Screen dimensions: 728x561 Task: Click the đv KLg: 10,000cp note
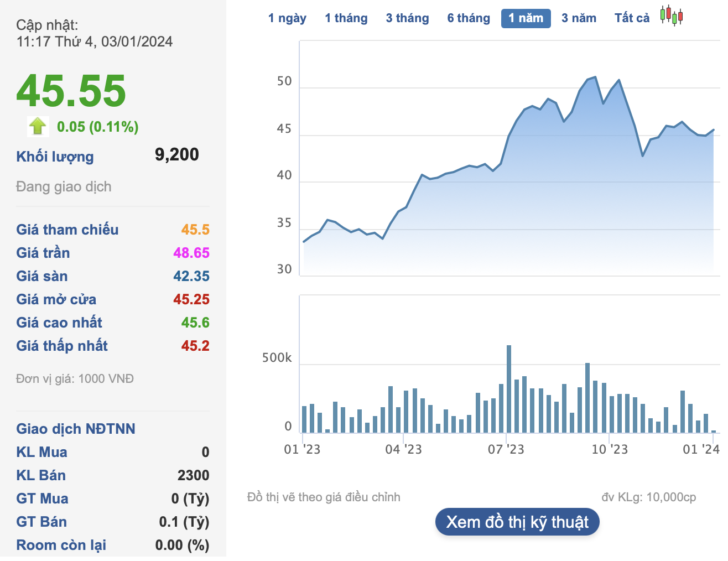click(649, 497)
